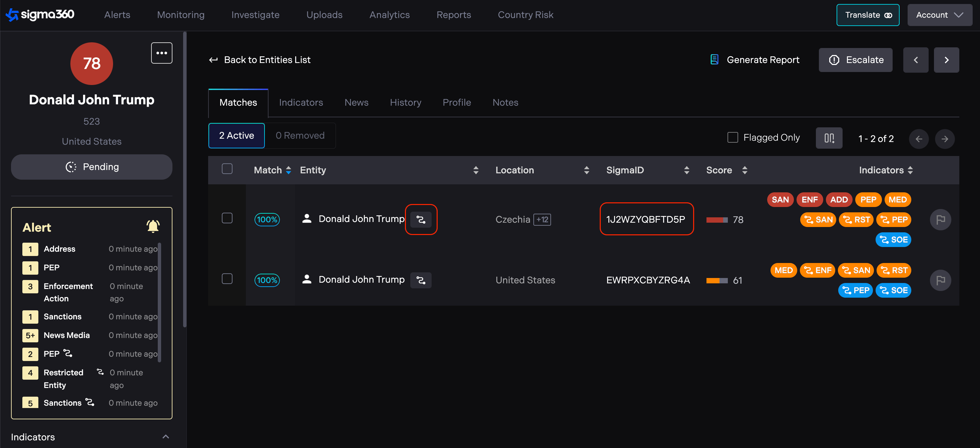Open the three-dot entity options menu
980x448 pixels.
(x=161, y=53)
